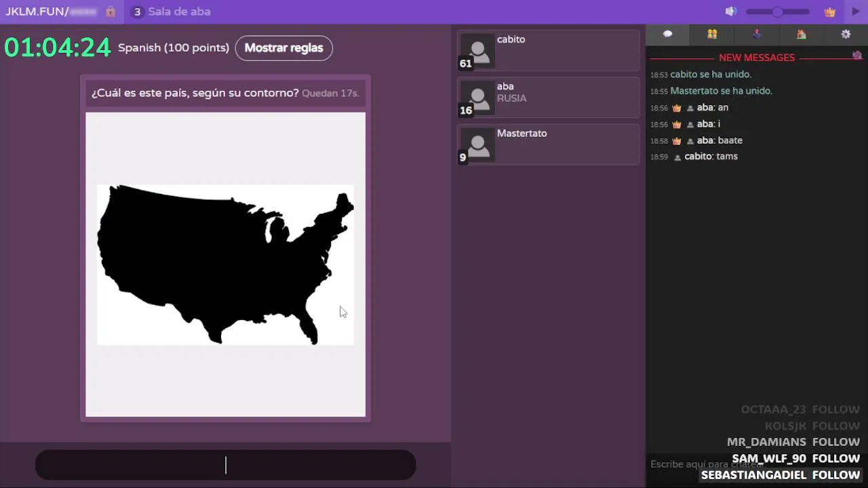Open the settings gear tab
Viewport: 868px width, 488px height.
coord(846,34)
